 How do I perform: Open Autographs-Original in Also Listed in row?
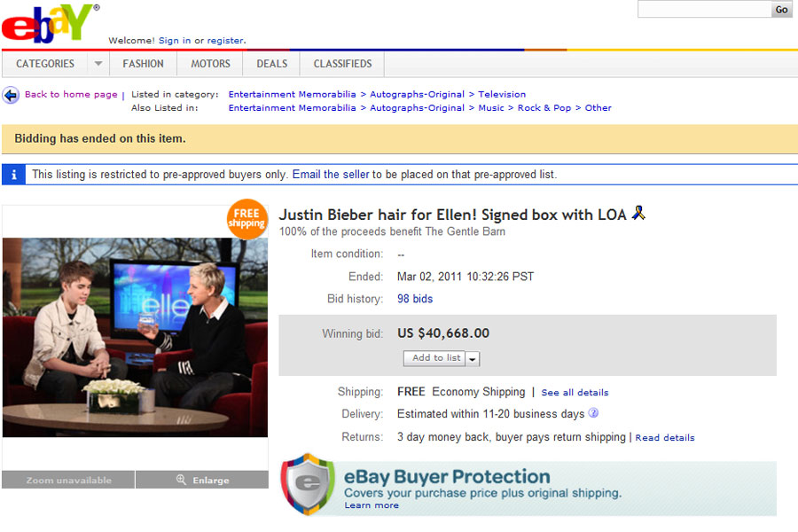point(417,108)
